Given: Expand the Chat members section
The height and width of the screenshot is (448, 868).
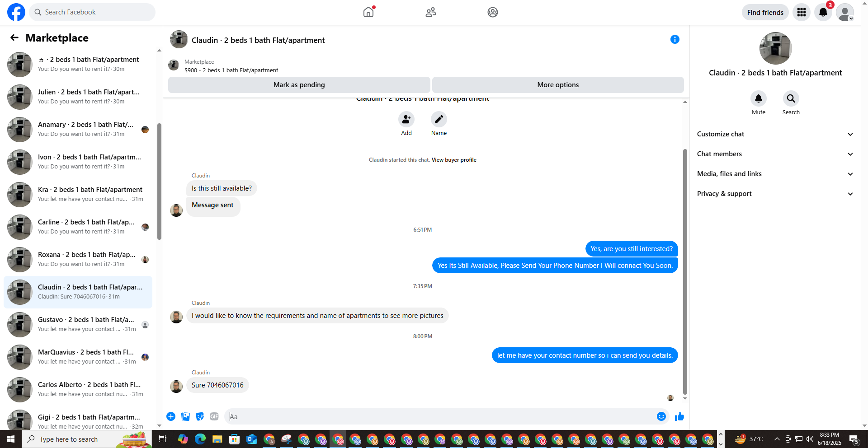Looking at the screenshot, I should tap(775, 154).
